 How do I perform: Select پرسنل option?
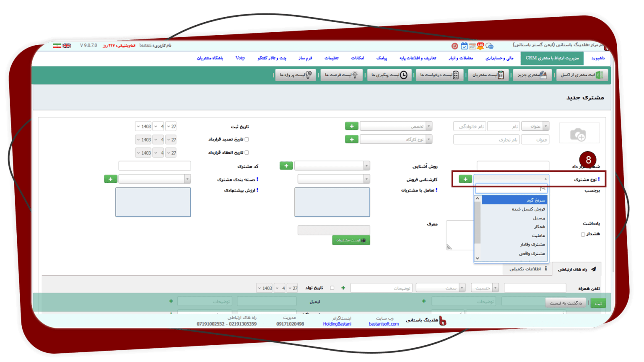click(514, 218)
